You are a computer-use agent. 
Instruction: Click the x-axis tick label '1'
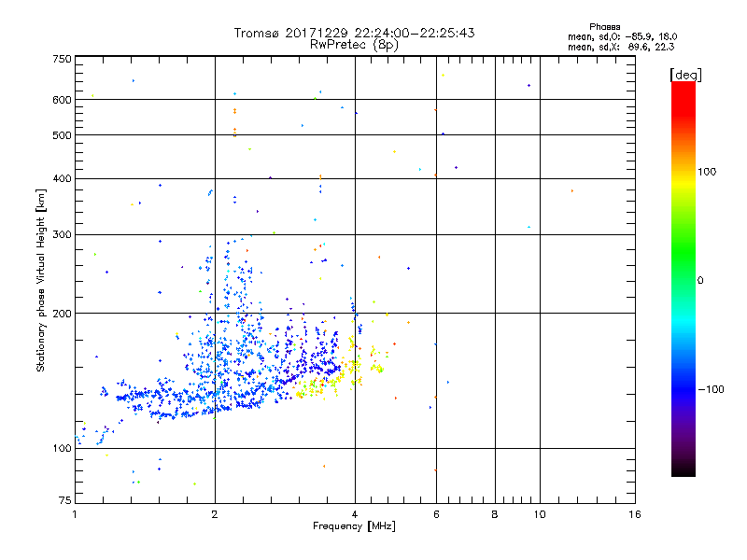pyautogui.click(x=75, y=514)
